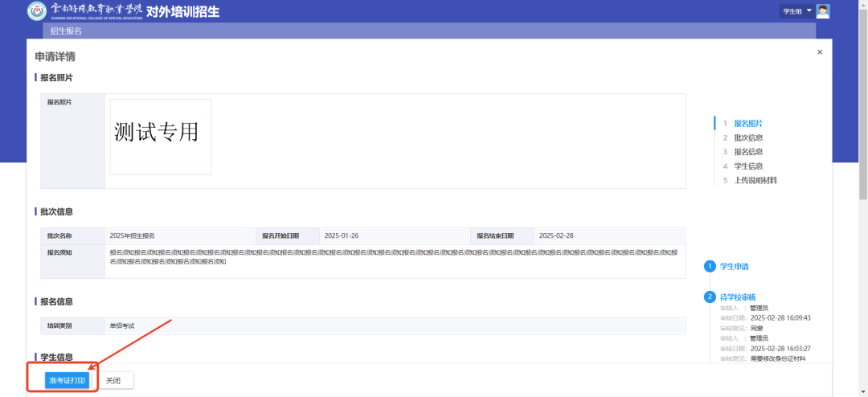
Task: Click the 待学校审核 step title
Action: coord(738,297)
